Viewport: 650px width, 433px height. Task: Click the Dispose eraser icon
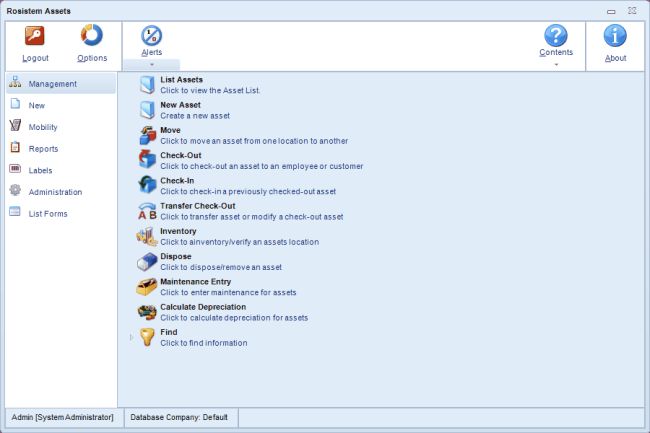146,262
